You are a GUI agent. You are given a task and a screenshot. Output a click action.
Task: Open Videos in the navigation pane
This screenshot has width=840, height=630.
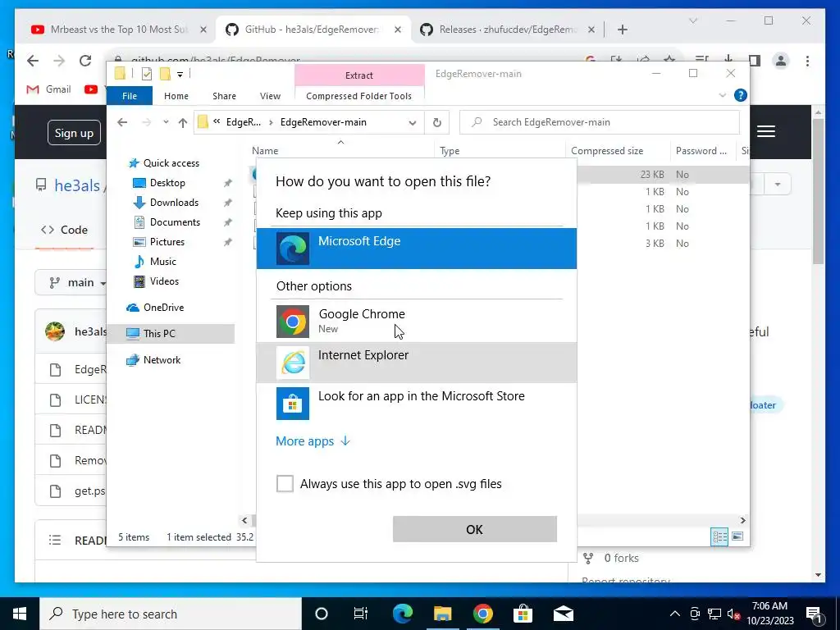(164, 281)
